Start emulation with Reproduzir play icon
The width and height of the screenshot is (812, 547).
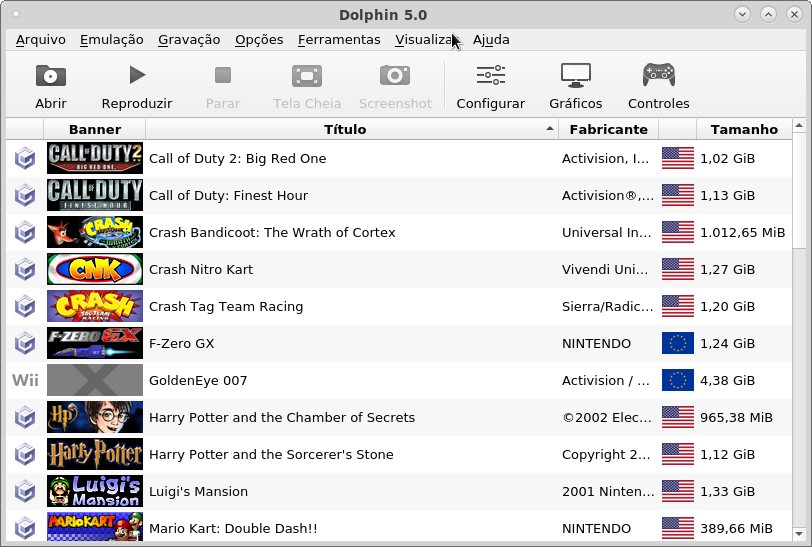pos(137,75)
